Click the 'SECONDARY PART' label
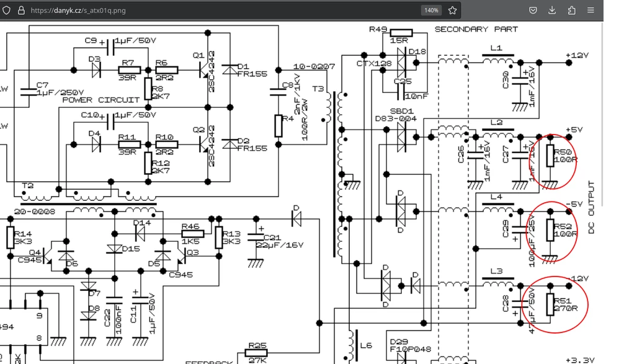Viewport: 619px width, 364px height. click(476, 29)
